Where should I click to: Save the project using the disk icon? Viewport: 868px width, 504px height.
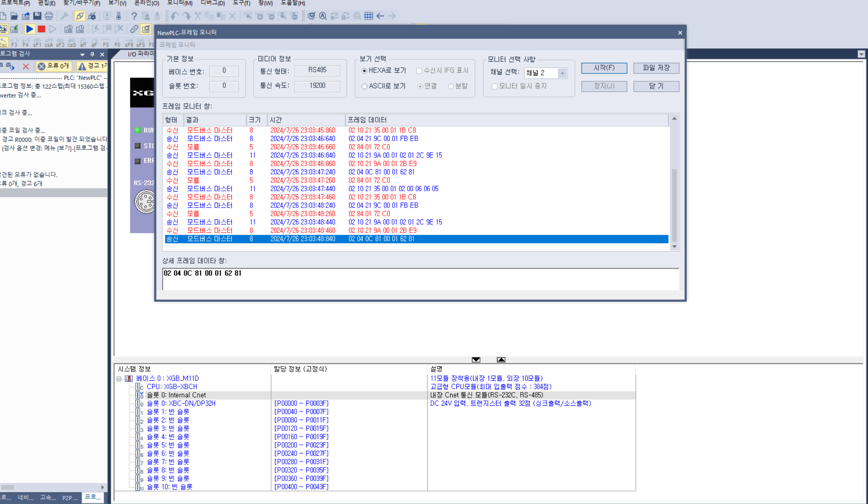coord(37,16)
